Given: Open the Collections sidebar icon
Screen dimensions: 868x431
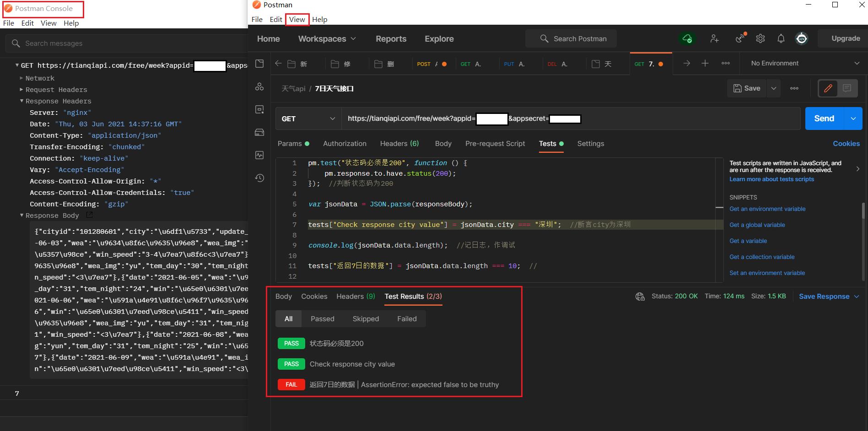Looking at the screenshot, I should click(x=259, y=64).
